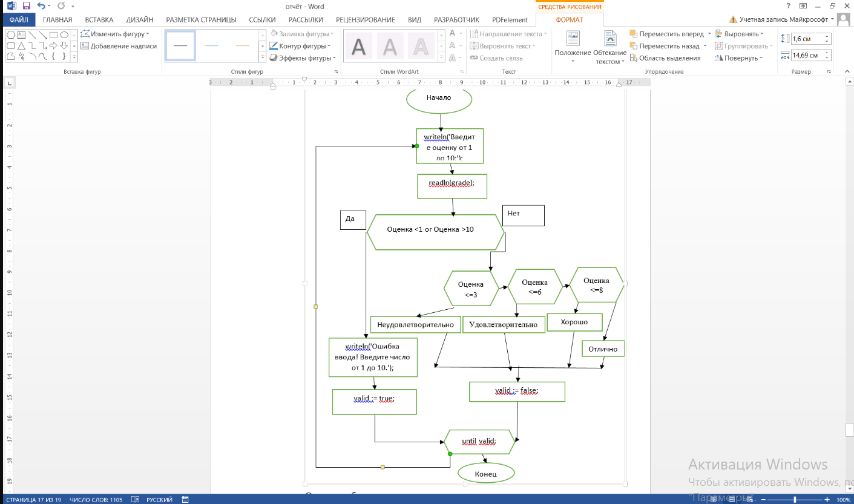
Task: Select the scribble freeform shape
Action: [x=21, y=56]
